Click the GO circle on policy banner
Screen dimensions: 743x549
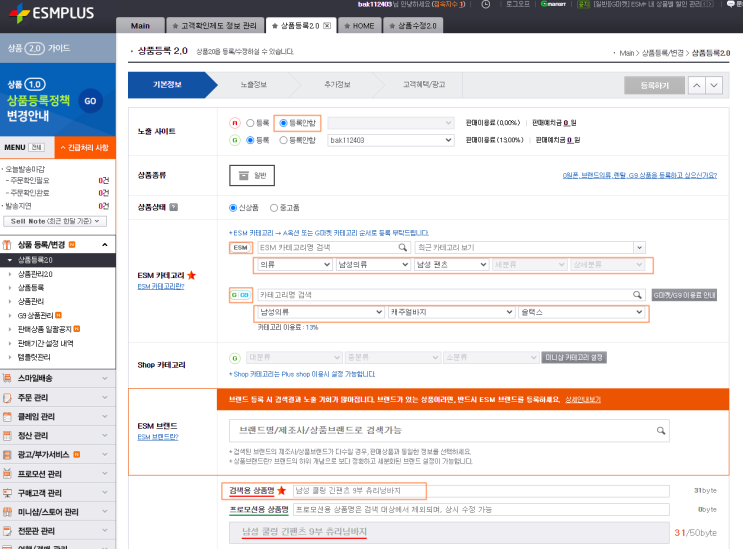click(90, 101)
